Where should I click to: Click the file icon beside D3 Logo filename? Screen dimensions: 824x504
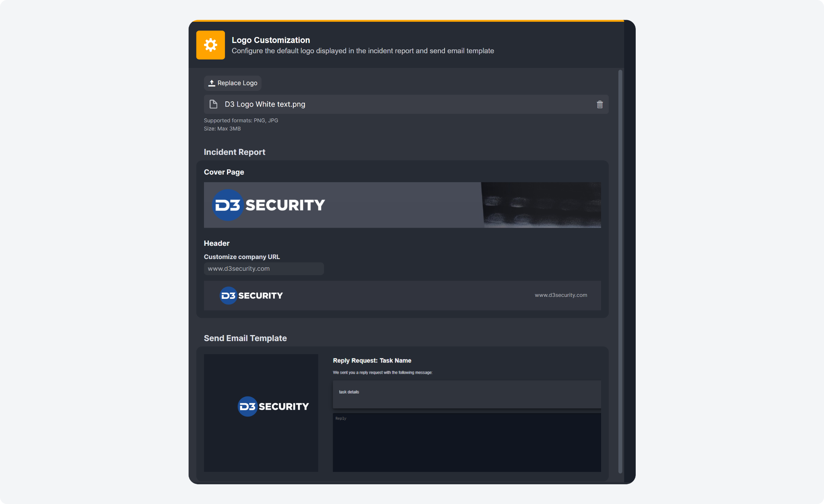(214, 105)
